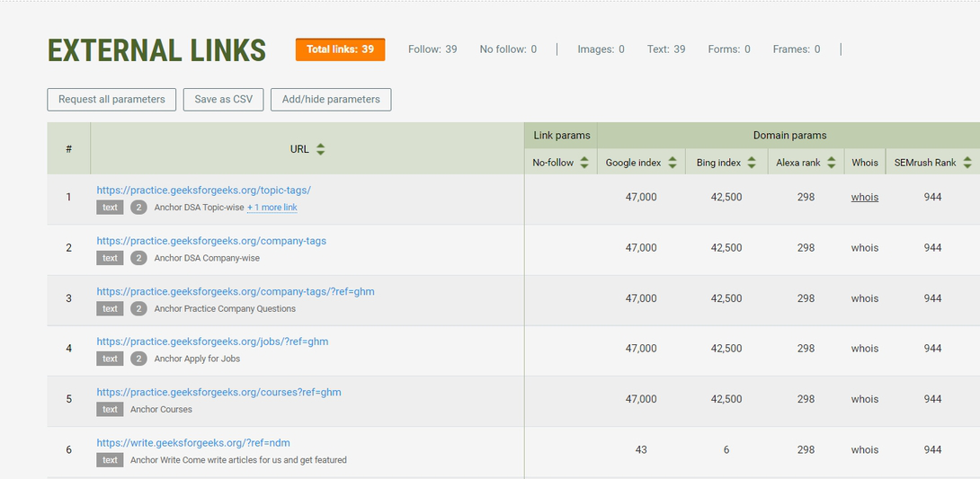Screen dimensions: 980x479
Task: Click the "2" count badge for topic-tags row
Action: pos(138,208)
